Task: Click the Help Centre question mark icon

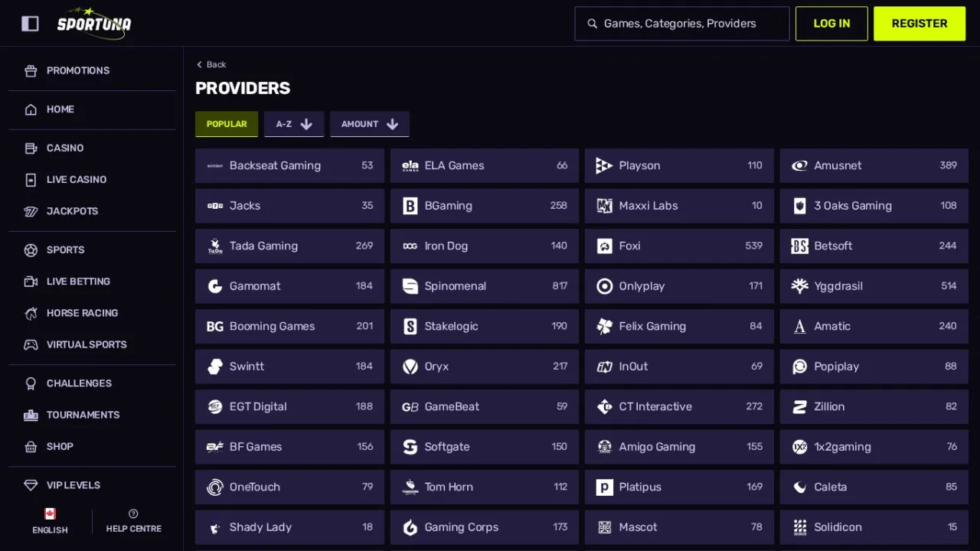Action: pos(133,514)
